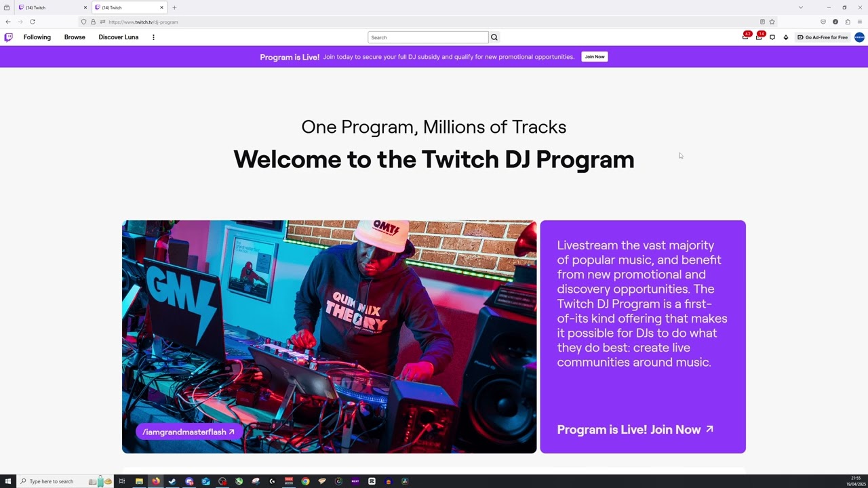This screenshot has height=488, width=868.
Task: Reload the current page
Action: (x=32, y=22)
